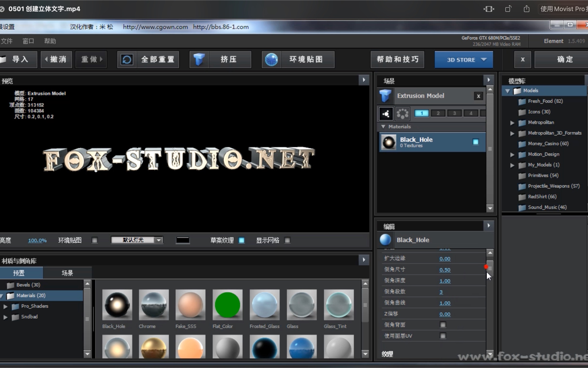Expand the Metropolitan model folder
The width and height of the screenshot is (588, 368).
coord(512,123)
